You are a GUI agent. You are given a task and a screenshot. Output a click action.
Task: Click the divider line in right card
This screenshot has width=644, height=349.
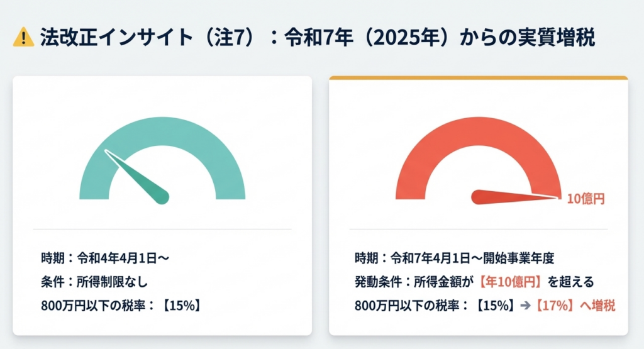tap(478, 230)
